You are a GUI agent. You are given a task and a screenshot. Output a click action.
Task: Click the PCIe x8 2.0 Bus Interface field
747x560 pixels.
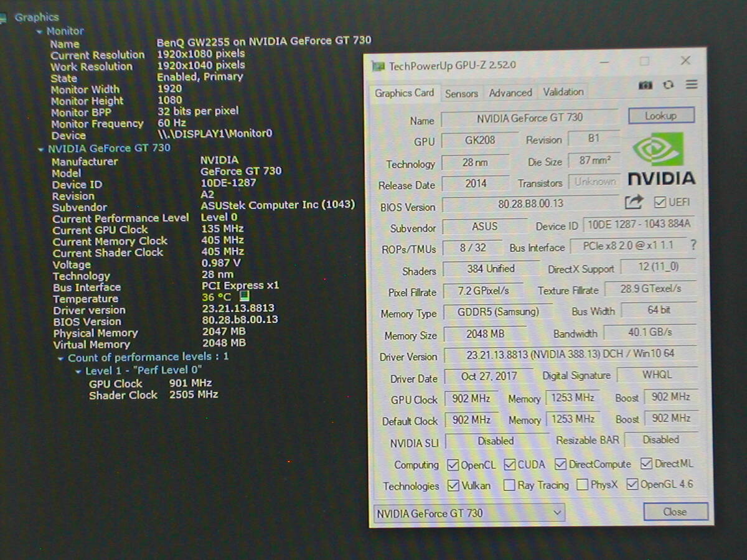628,246
